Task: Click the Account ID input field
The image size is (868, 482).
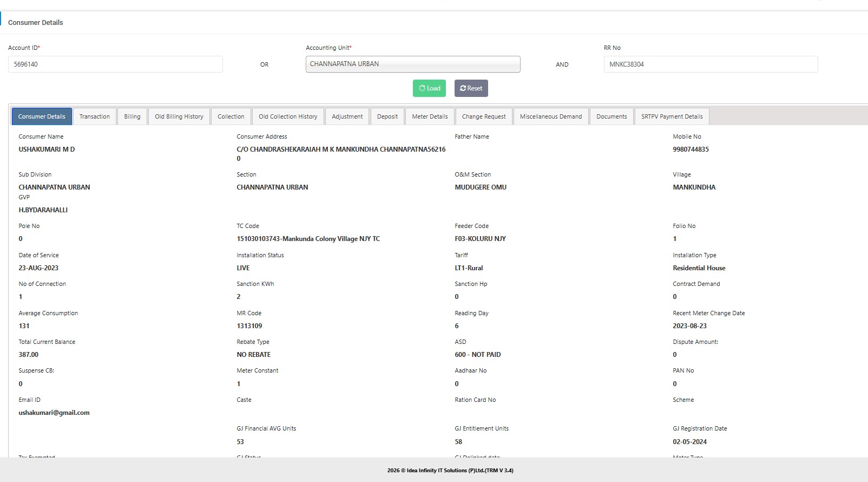Action: [x=115, y=64]
